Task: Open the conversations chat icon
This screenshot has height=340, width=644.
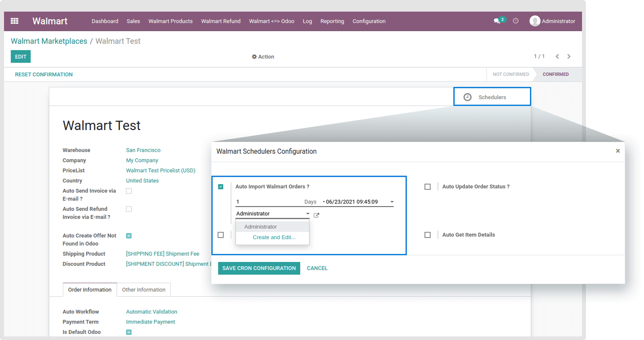Action: 497,21
